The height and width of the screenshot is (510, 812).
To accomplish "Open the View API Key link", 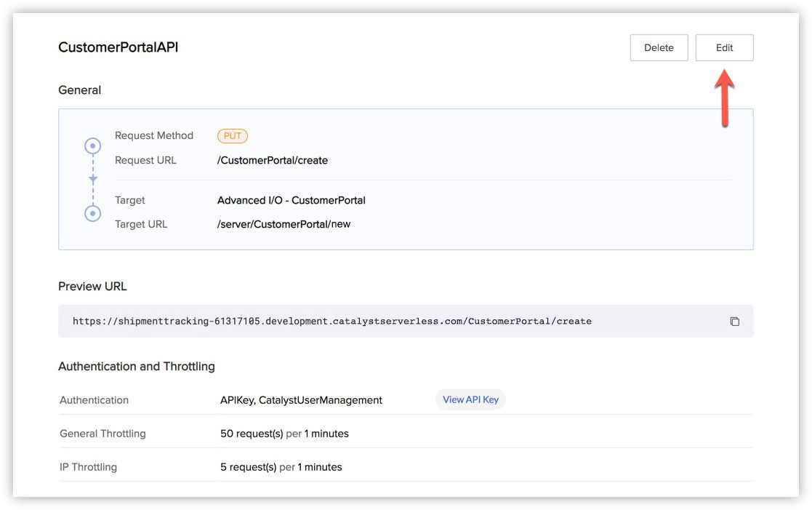I will point(470,399).
